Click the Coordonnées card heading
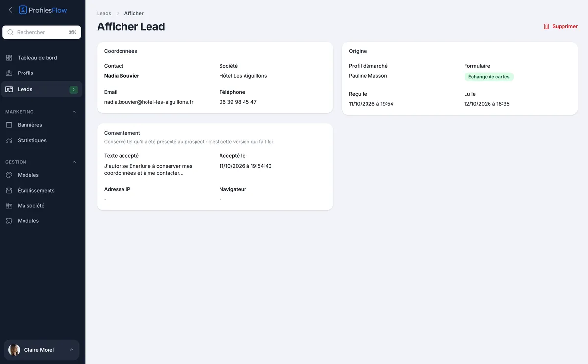Screen dimensions: 588x364 121,51
